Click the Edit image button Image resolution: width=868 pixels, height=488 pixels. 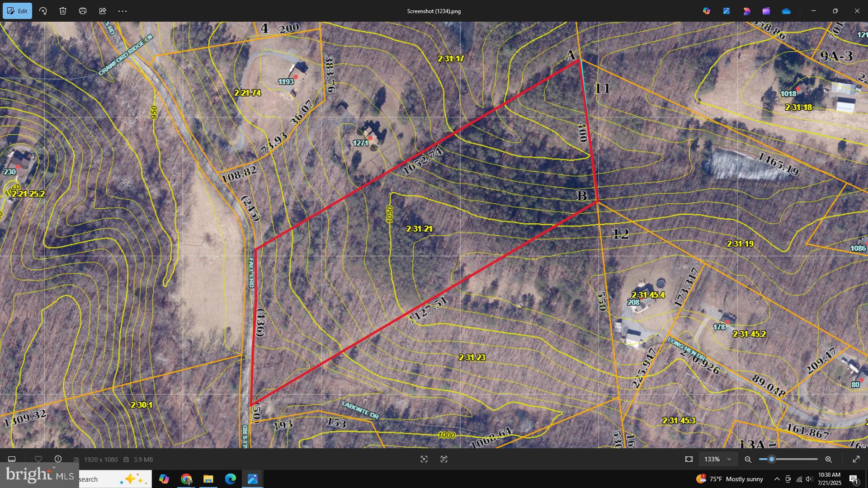point(17,11)
